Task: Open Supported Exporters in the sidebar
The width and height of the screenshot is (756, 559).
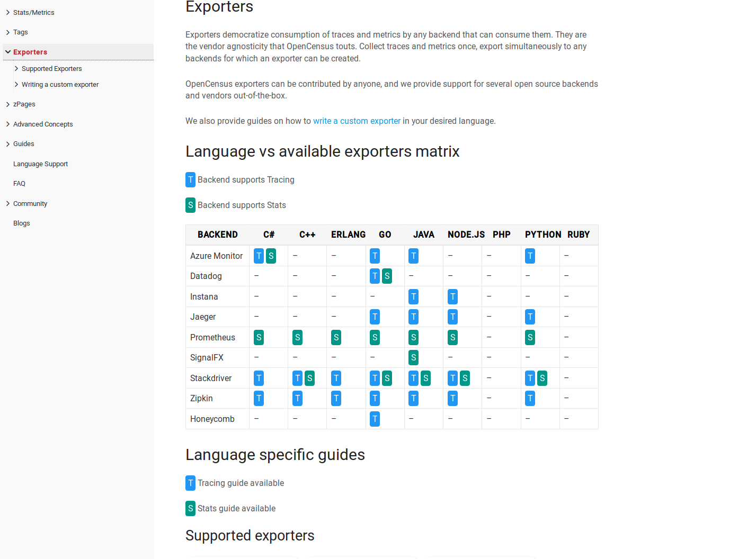Action: 51,68
